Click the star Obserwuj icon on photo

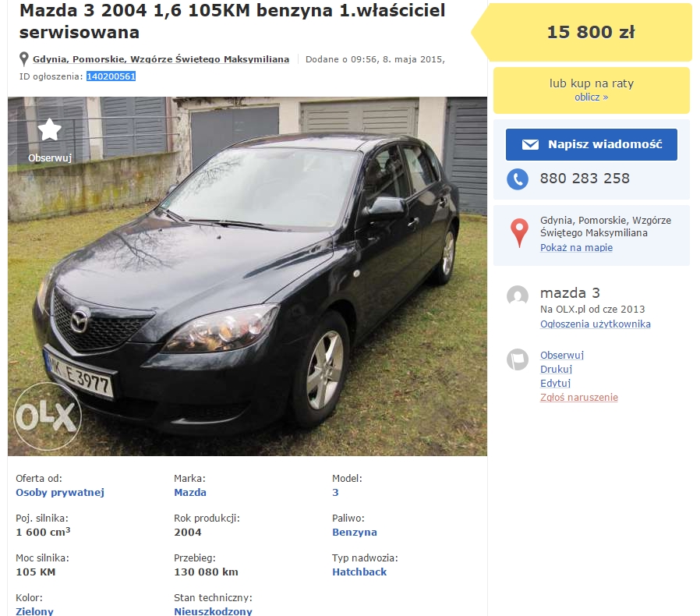pos(50,130)
